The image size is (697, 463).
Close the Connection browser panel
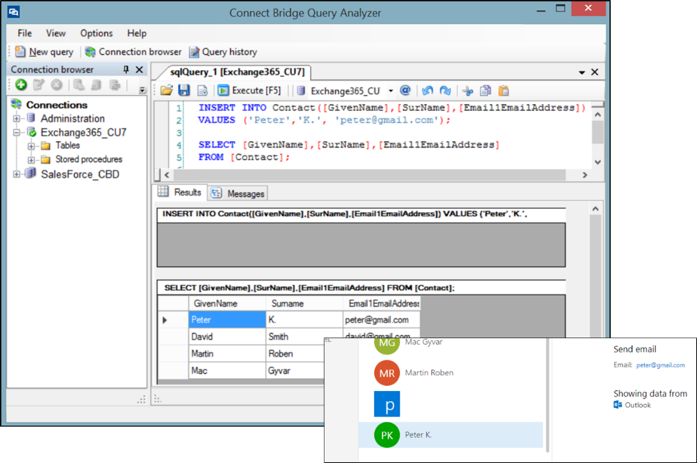click(x=139, y=69)
